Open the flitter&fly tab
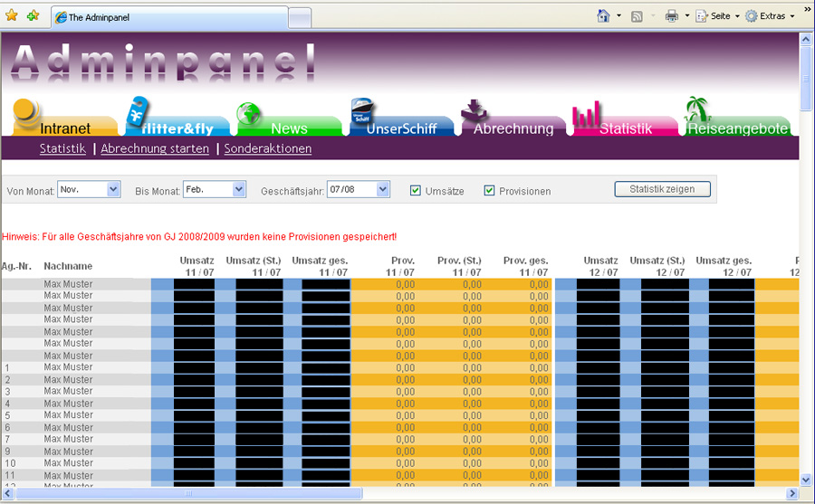 pos(177,128)
